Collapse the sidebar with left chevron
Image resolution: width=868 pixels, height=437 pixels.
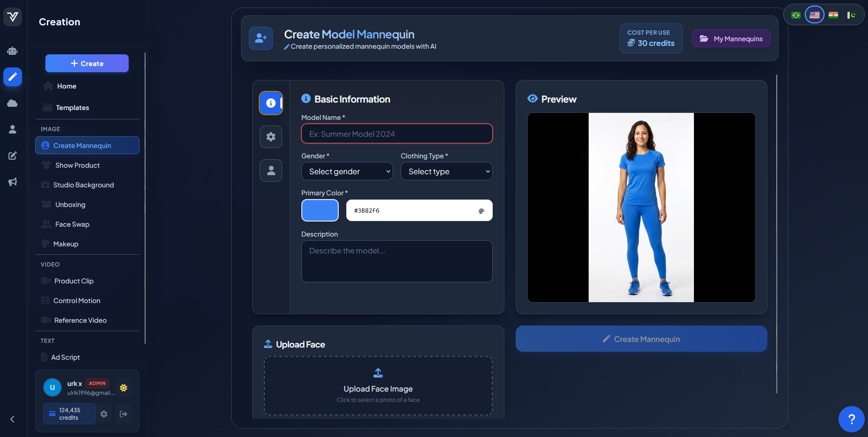[x=13, y=419]
